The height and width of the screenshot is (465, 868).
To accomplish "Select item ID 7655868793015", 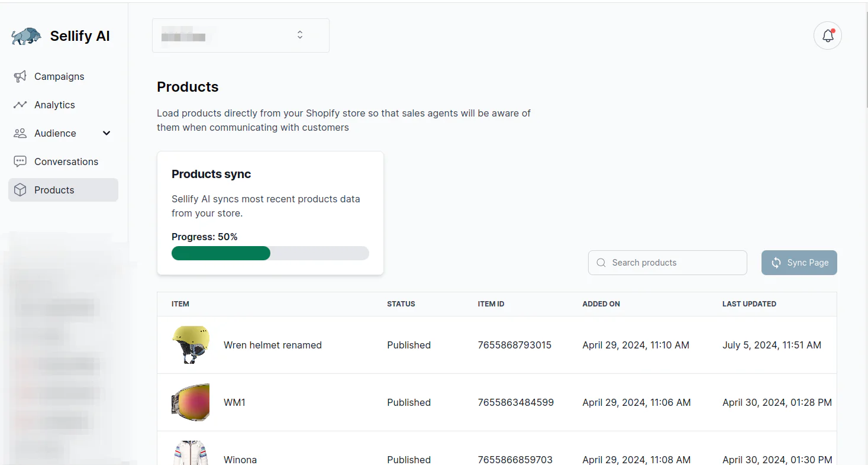I will (515, 345).
